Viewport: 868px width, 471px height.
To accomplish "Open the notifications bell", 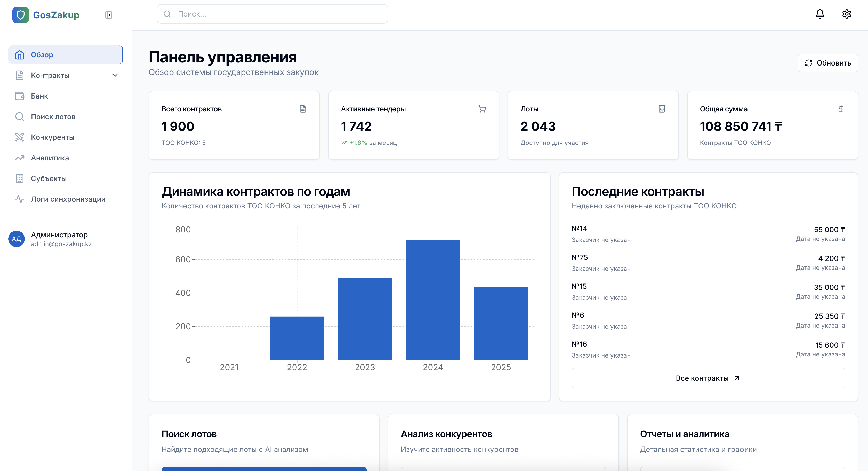I will tap(819, 14).
